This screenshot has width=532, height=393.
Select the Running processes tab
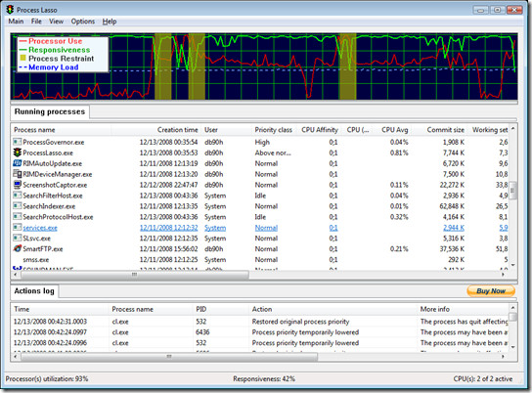point(50,111)
